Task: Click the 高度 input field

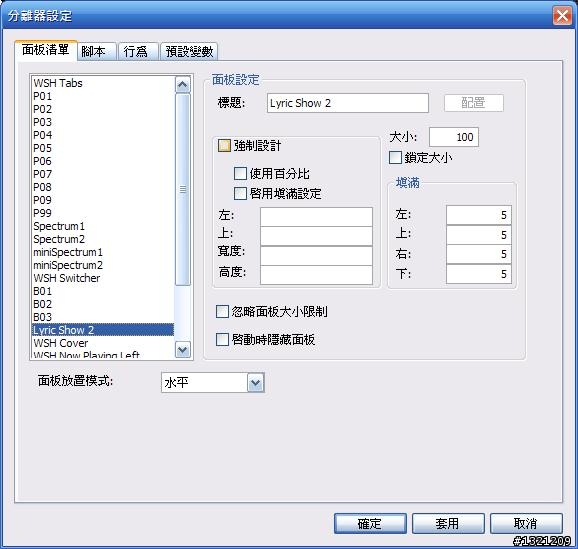Action: (x=316, y=275)
